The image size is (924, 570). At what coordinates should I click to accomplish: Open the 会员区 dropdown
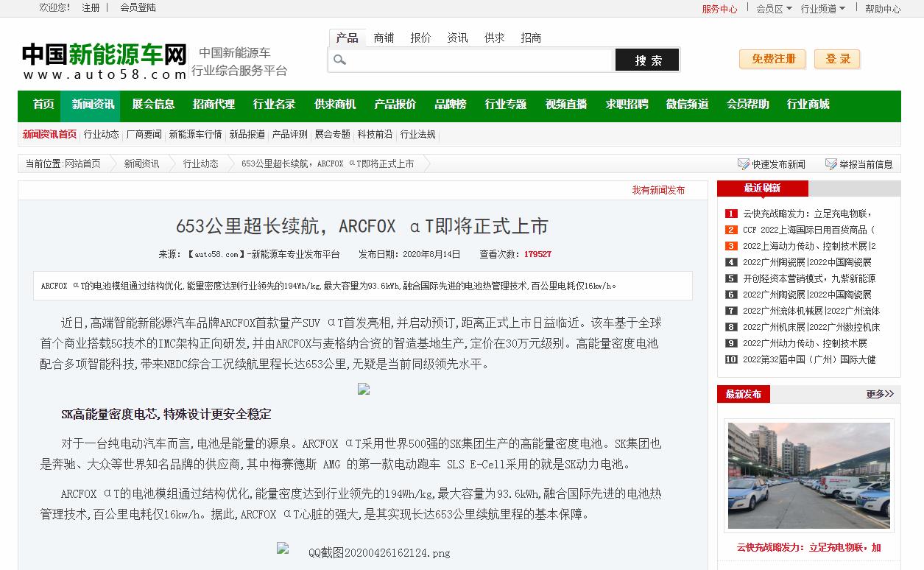point(774,9)
